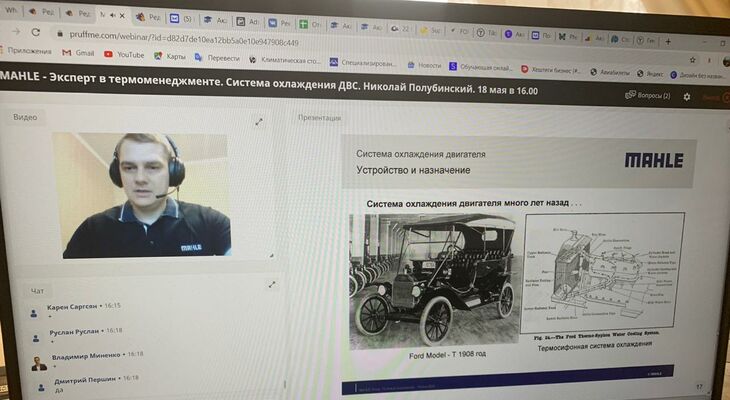Open a new browser tab with plus
The image size is (730, 400).
(x=668, y=41)
